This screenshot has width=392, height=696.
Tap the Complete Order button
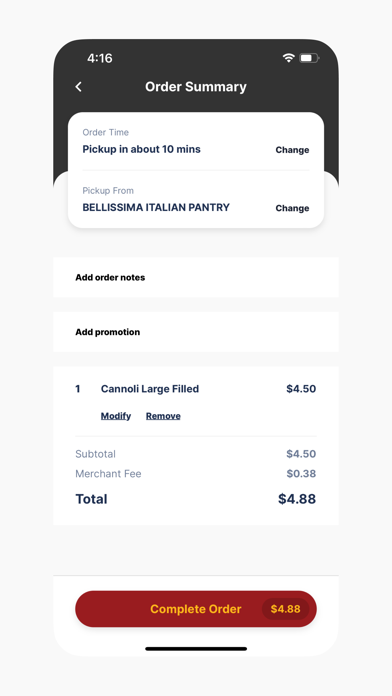coord(196,609)
